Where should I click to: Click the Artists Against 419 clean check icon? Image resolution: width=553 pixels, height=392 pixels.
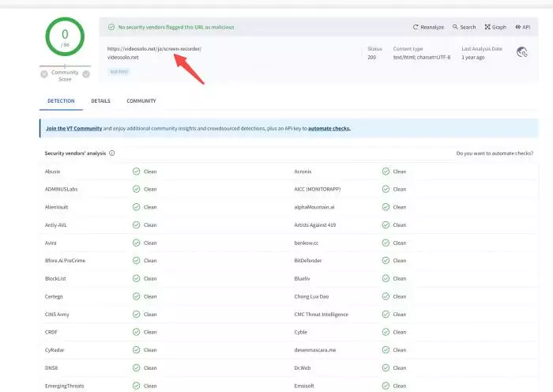tap(386, 224)
